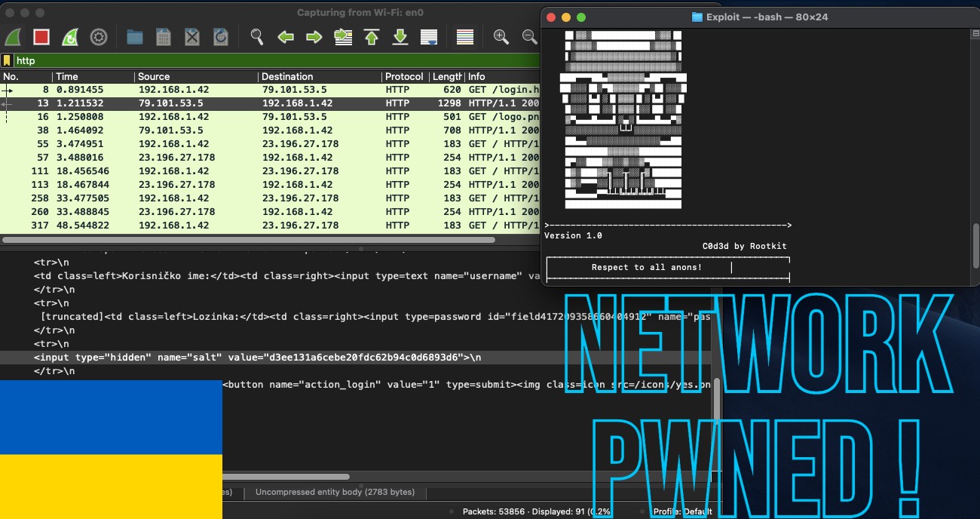Click Respect to all anons! in terminal

(x=647, y=267)
